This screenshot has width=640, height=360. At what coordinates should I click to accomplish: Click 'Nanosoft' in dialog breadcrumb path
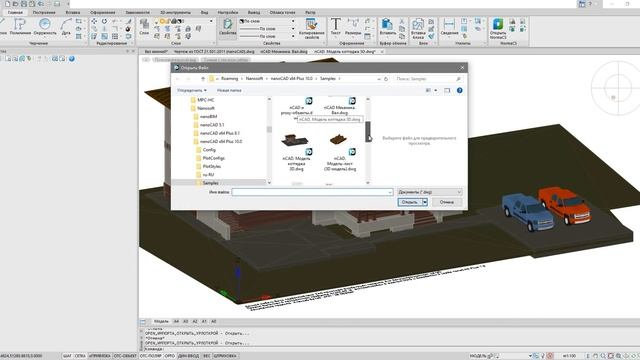pos(254,78)
